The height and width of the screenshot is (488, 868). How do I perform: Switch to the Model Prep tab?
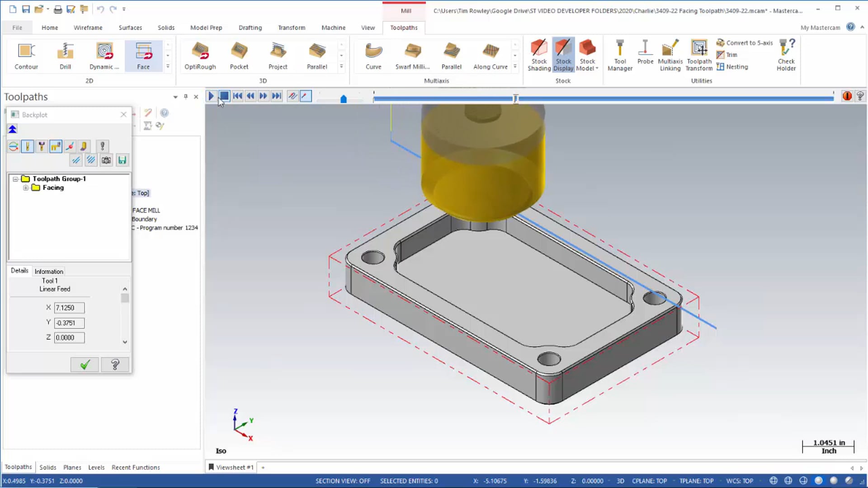click(x=206, y=28)
